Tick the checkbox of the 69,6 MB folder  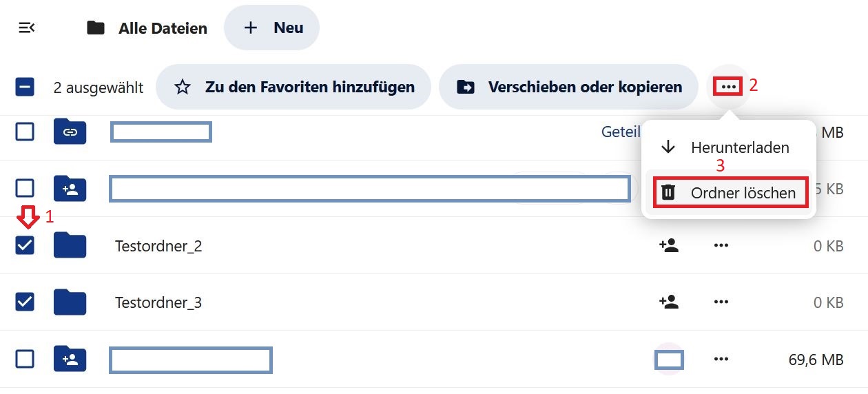tap(25, 359)
